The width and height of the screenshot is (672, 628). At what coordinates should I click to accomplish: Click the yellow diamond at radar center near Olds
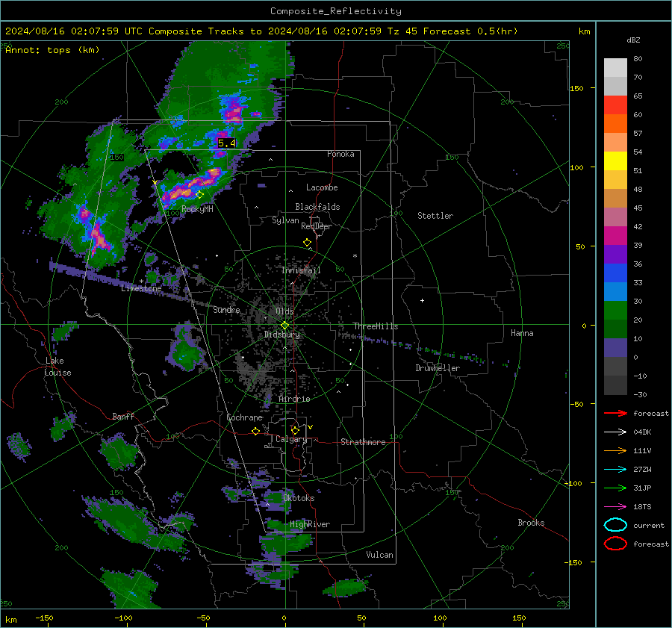tap(284, 326)
